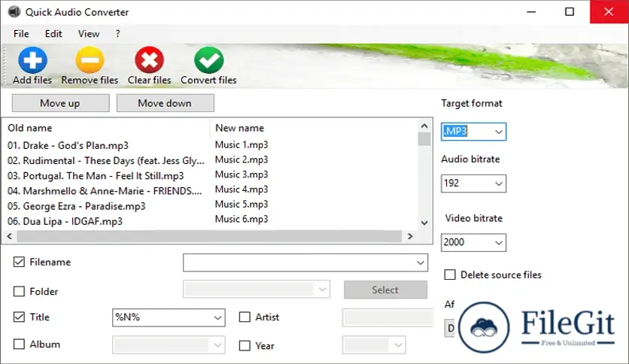Click the "Music 4.mp3" new name cell
Viewport: 629px width, 364px height.
tap(242, 190)
